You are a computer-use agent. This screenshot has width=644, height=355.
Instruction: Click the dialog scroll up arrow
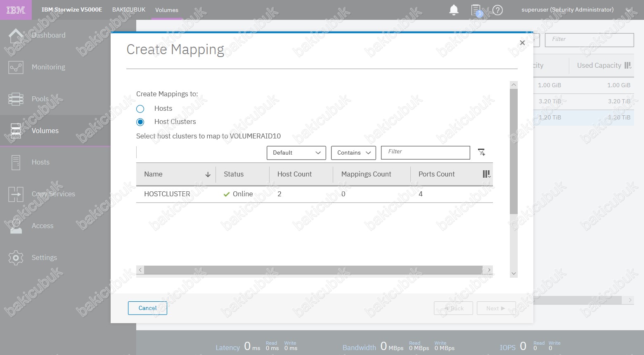pyautogui.click(x=514, y=85)
